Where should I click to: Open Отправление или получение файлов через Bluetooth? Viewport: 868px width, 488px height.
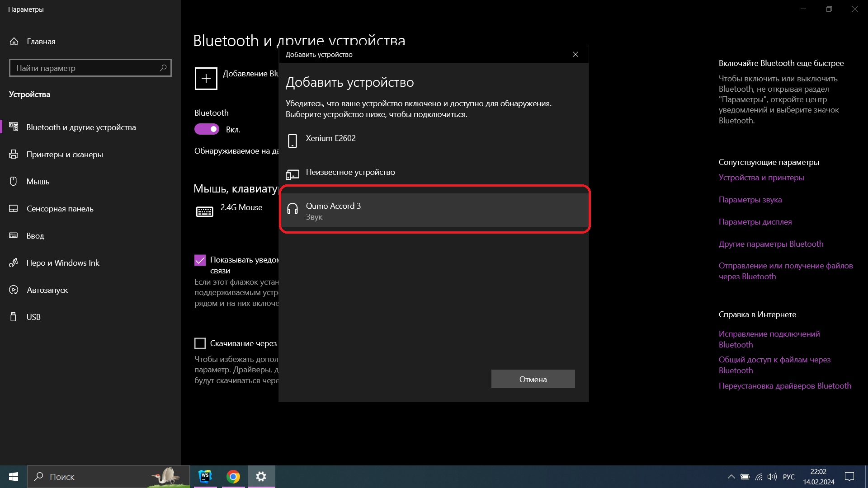786,271
